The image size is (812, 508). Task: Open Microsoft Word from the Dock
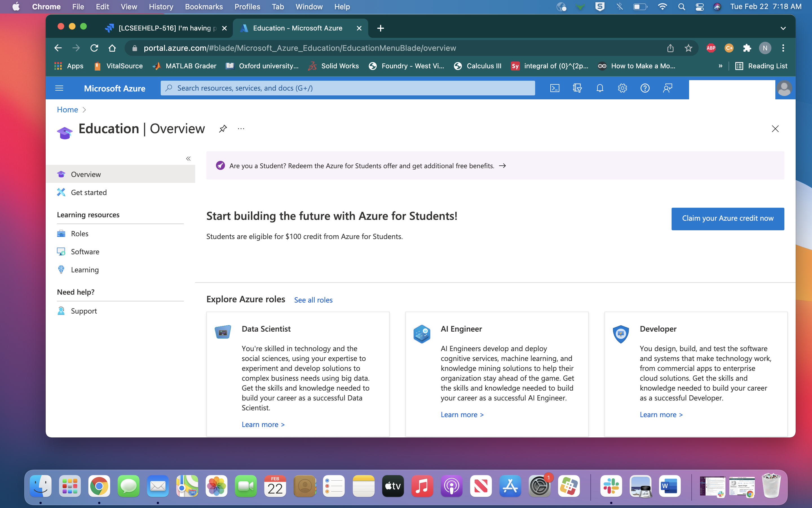669,486
